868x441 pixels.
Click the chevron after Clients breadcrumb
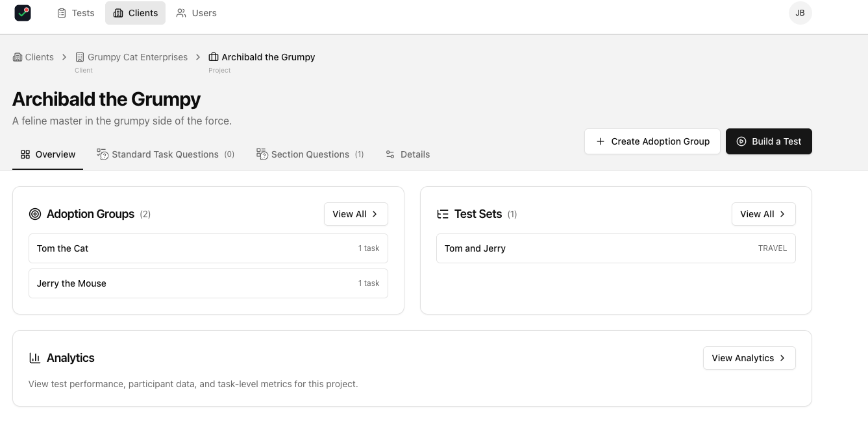pyautogui.click(x=64, y=57)
